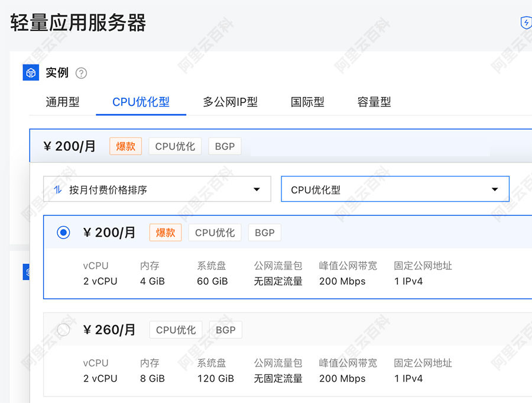The height and width of the screenshot is (403, 532).
Task: Switch to the 多公网IP型 tab
Action: click(231, 102)
